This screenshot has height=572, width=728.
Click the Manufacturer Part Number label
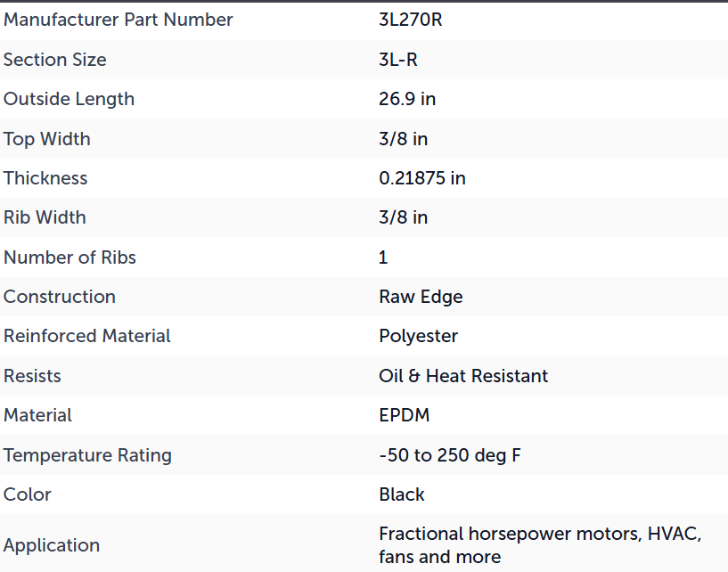(x=118, y=20)
